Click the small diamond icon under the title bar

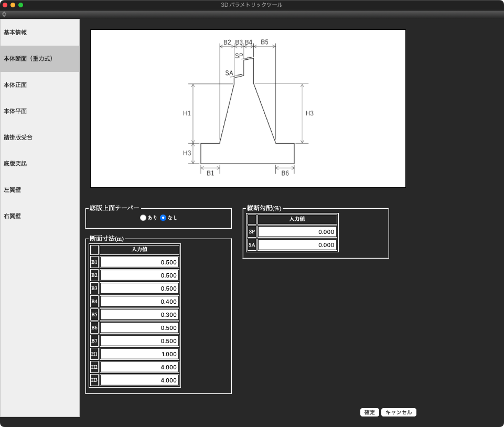[x=4, y=14]
